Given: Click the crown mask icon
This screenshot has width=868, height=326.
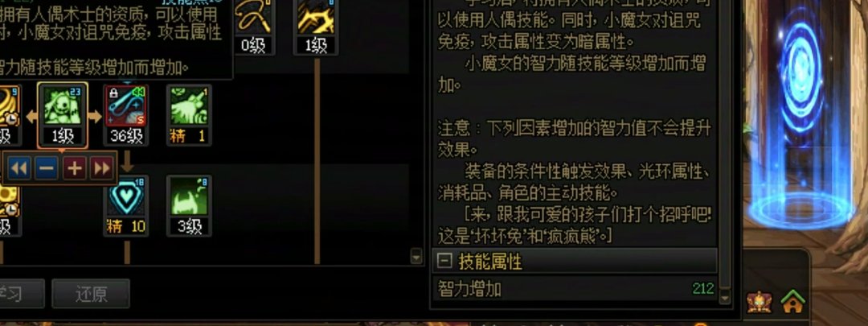Looking at the screenshot, I should tap(759, 302).
